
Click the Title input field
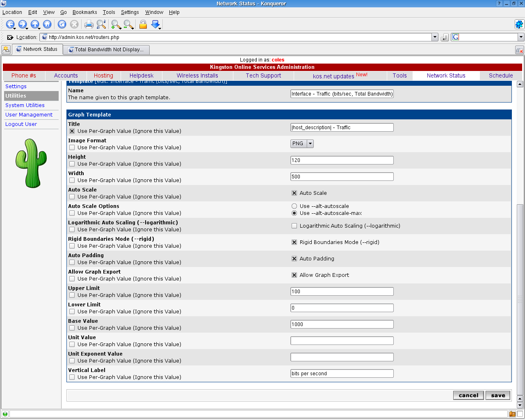[x=342, y=128]
